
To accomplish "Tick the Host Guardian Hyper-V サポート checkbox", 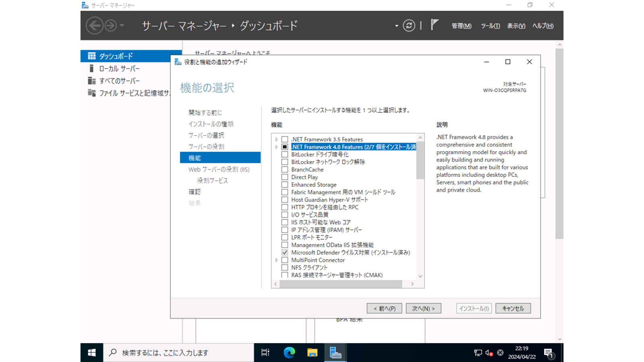I will (x=285, y=200).
